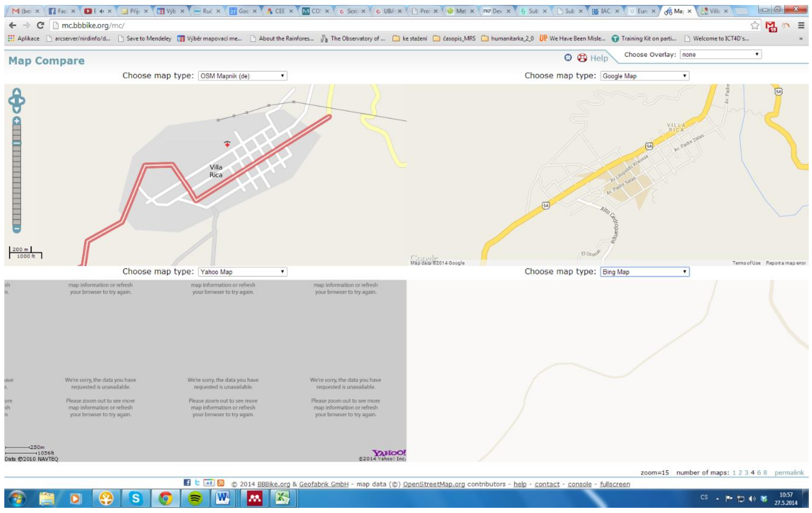Open the Google Map map type dropdown
The image size is (812, 513).
[644, 76]
